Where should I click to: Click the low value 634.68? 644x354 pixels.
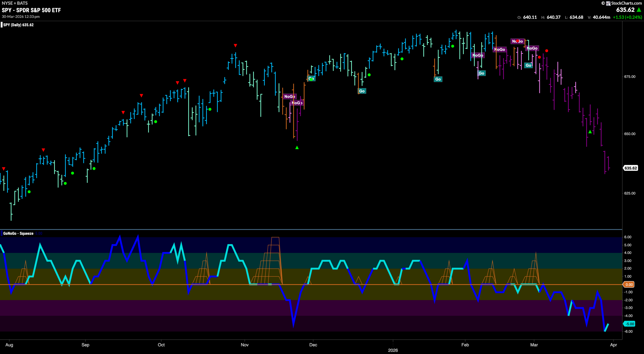tap(576, 17)
